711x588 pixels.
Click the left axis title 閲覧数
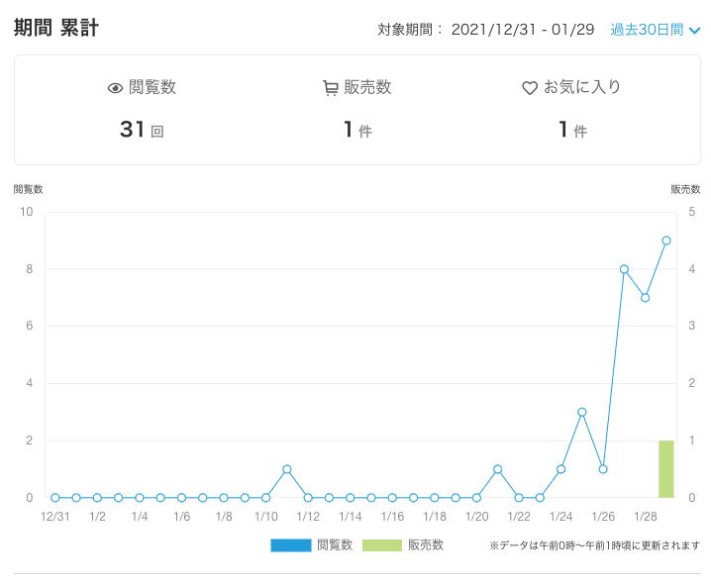[x=28, y=189]
